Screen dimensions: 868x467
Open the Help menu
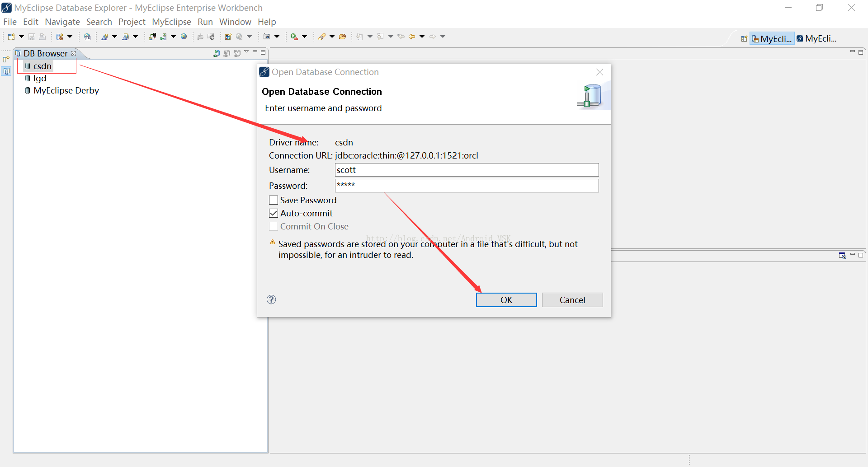click(x=267, y=22)
